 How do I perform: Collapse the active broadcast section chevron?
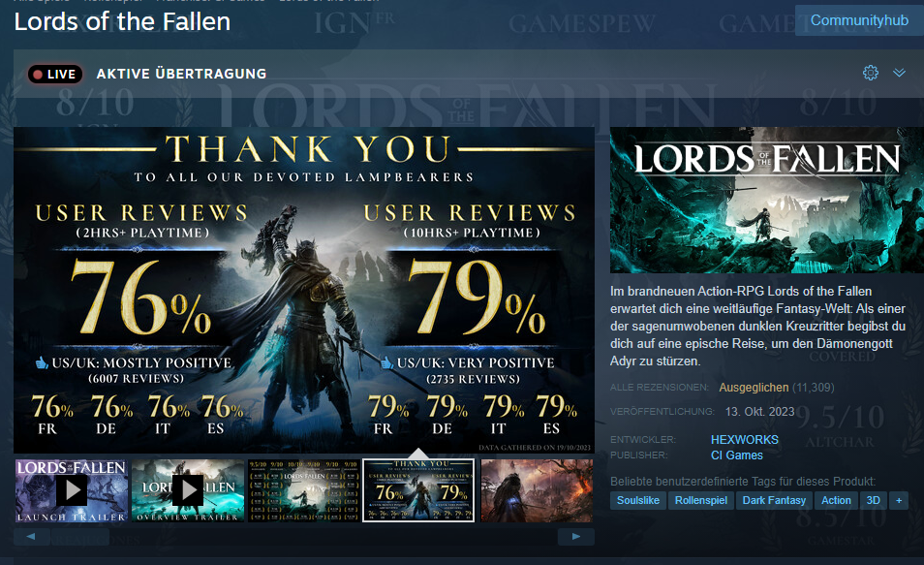pyautogui.click(x=899, y=73)
